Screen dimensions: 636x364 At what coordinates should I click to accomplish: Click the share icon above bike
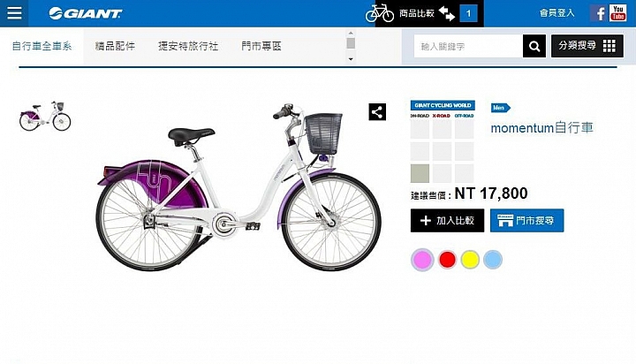[377, 112]
